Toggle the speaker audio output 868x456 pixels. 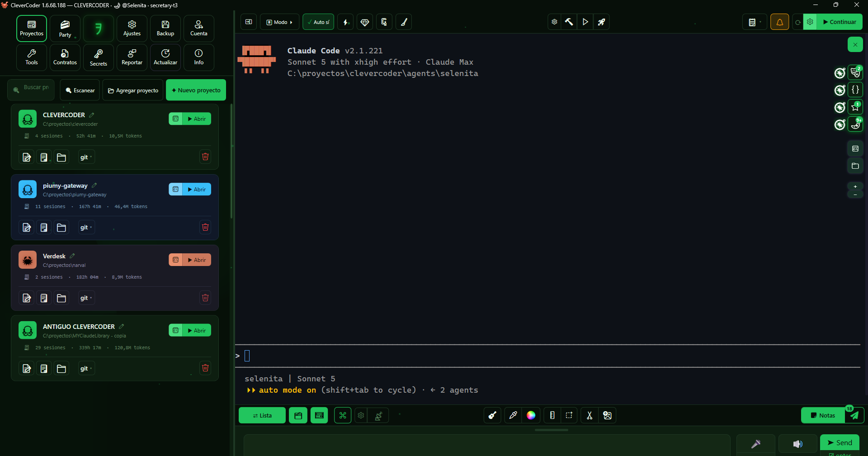pyautogui.click(x=798, y=444)
